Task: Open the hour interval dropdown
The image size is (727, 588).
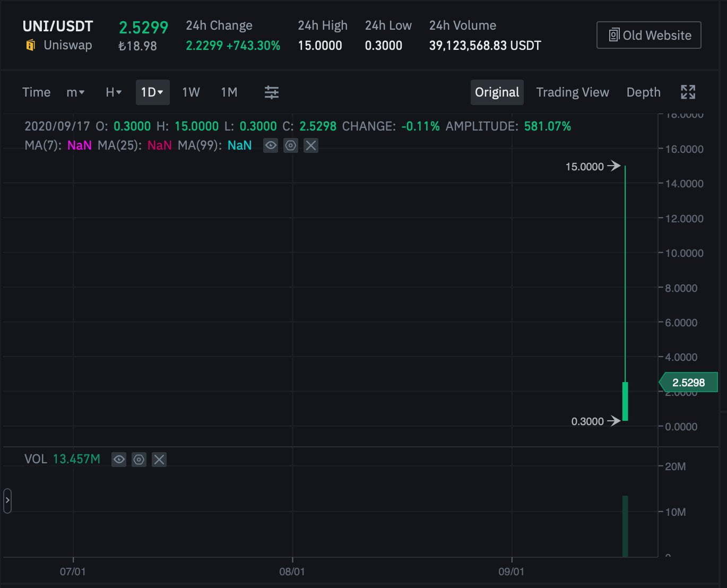Action: point(114,92)
